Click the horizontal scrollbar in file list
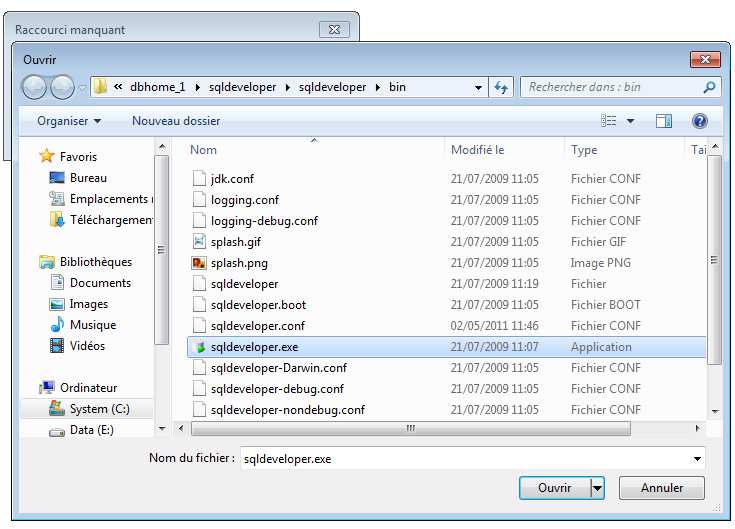This screenshot has height=529, width=735. point(410,428)
